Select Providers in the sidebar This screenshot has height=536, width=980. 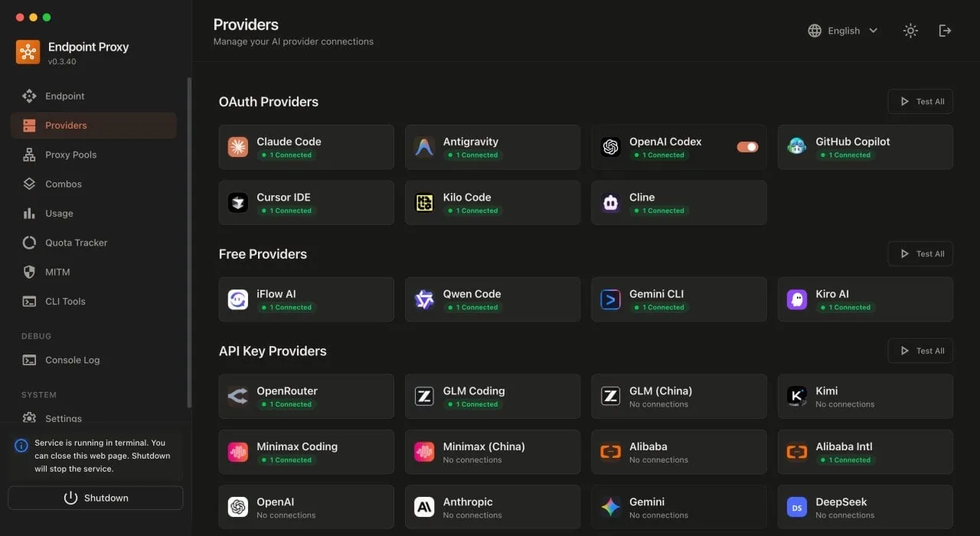(93, 126)
